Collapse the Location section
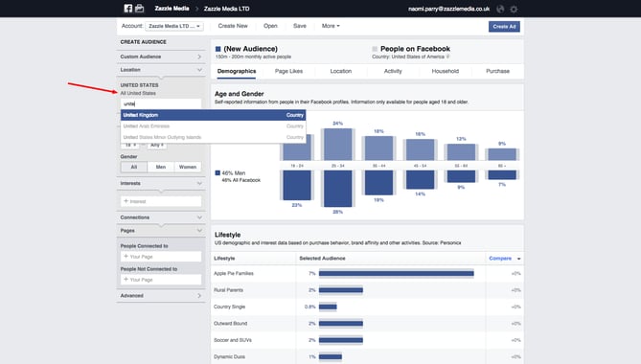 point(161,70)
